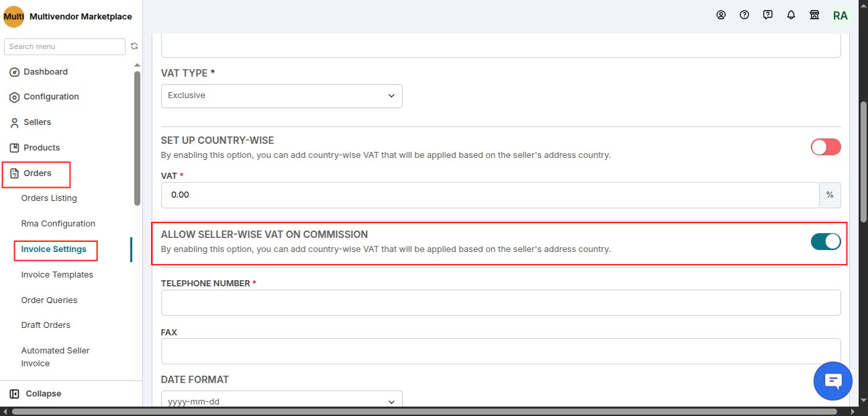Go to Order Queries
Screen dimensions: 868x416
point(49,300)
